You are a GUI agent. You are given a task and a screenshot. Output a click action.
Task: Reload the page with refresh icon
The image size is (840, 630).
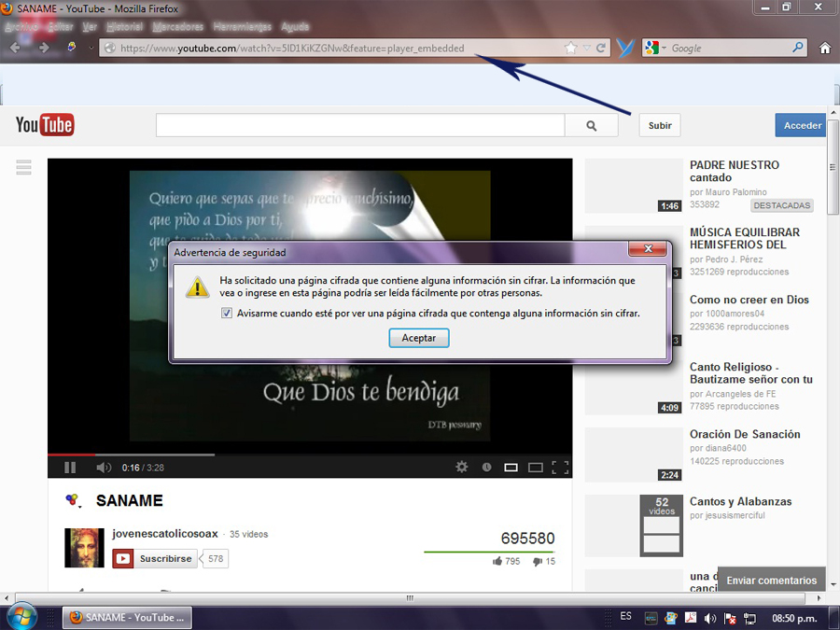(601, 48)
